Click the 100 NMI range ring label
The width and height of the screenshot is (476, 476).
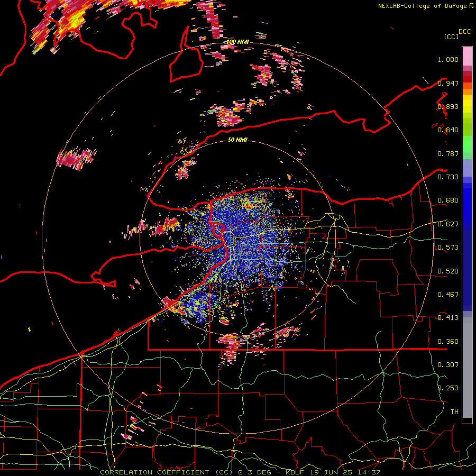pos(237,42)
